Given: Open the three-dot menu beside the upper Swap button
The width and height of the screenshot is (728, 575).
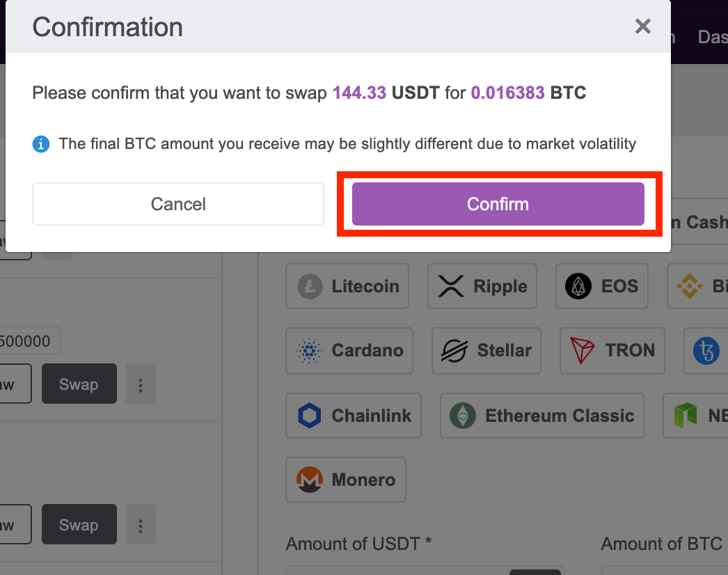Looking at the screenshot, I should click(x=140, y=384).
